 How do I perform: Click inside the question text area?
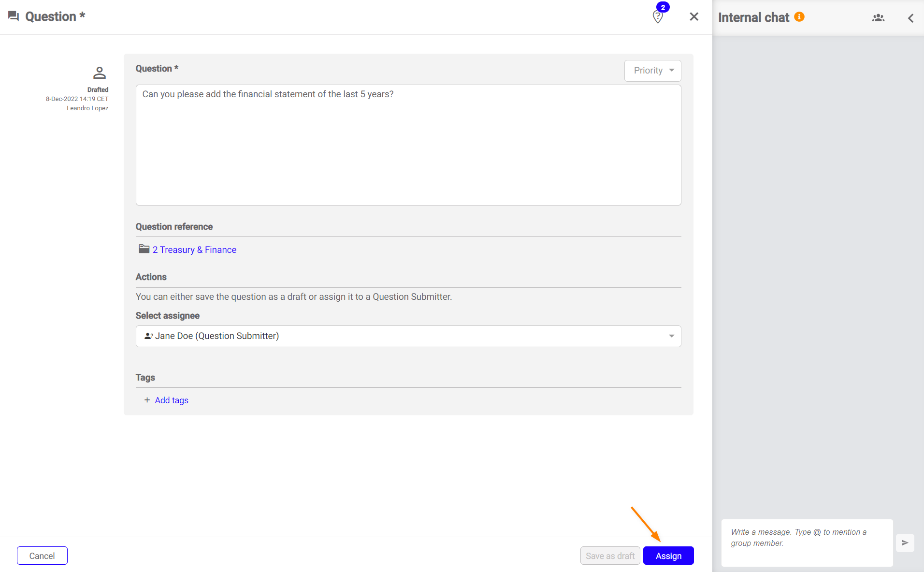point(408,145)
